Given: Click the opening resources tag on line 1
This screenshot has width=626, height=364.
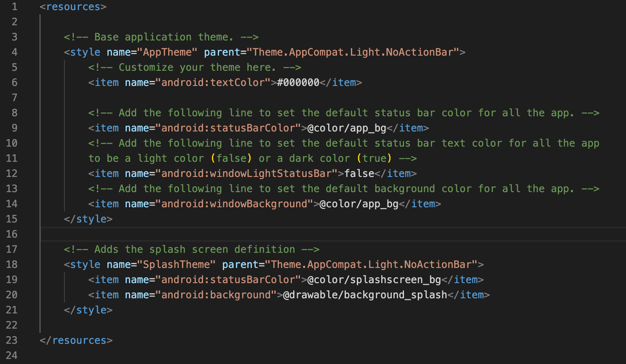Looking at the screenshot, I should (x=73, y=7).
